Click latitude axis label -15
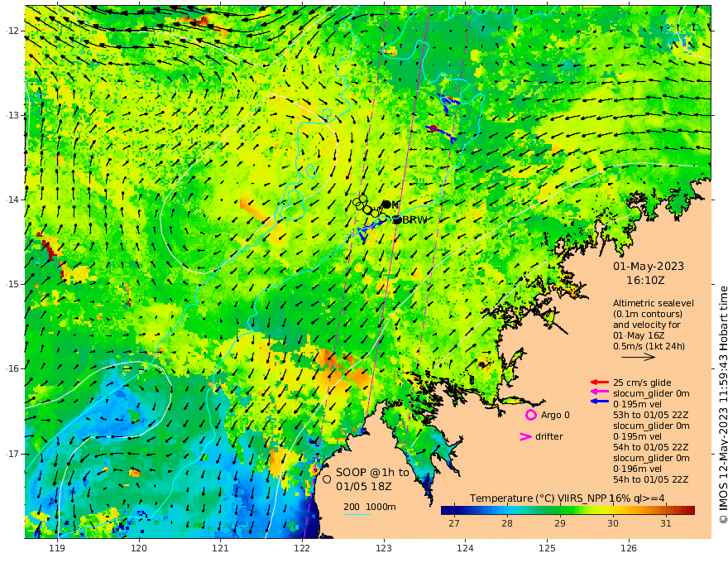728x563 pixels. [x=12, y=284]
